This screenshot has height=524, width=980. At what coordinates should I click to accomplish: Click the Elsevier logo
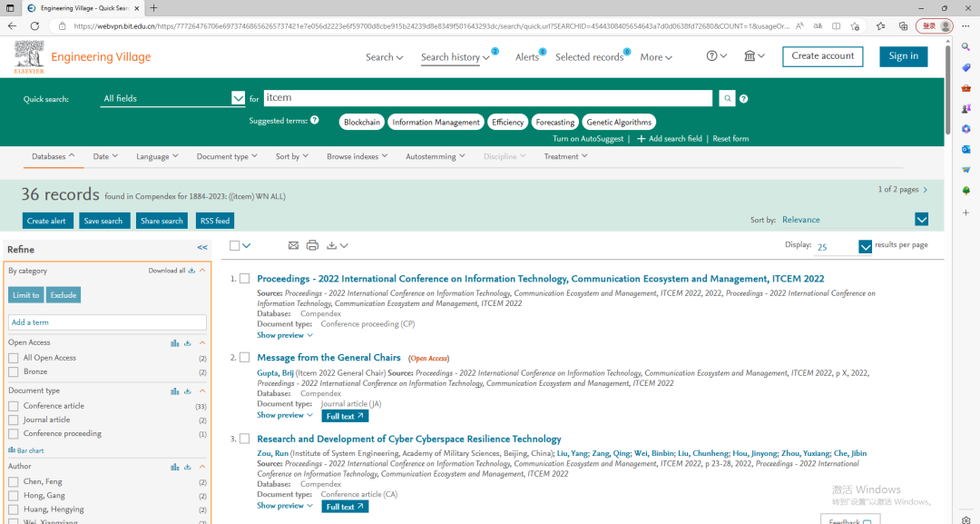pos(29,57)
